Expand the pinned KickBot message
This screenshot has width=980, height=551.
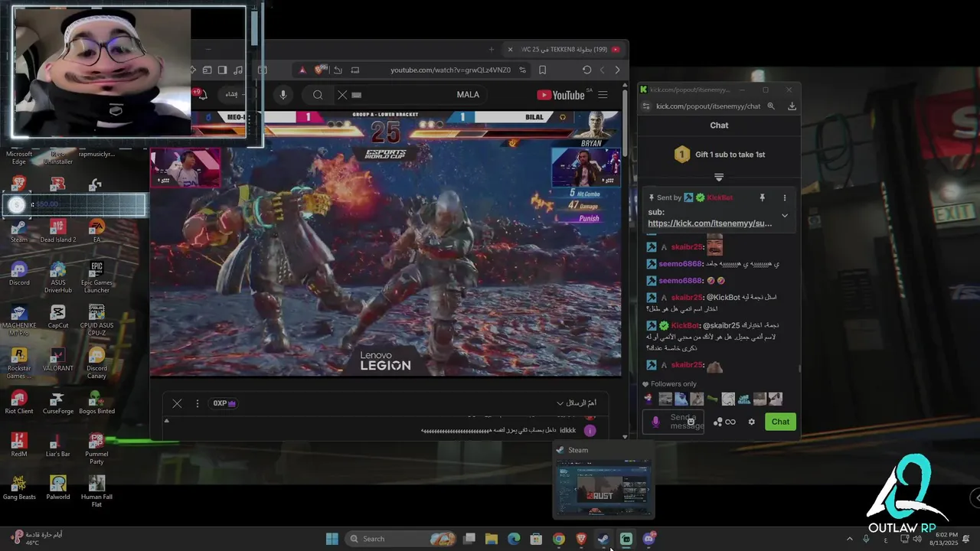[784, 216]
